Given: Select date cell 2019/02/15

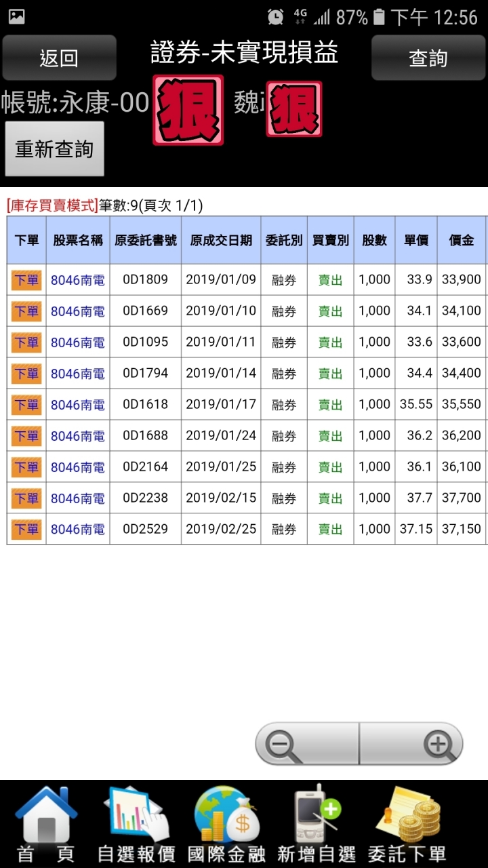Looking at the screenshot, I should pos(221,498).
